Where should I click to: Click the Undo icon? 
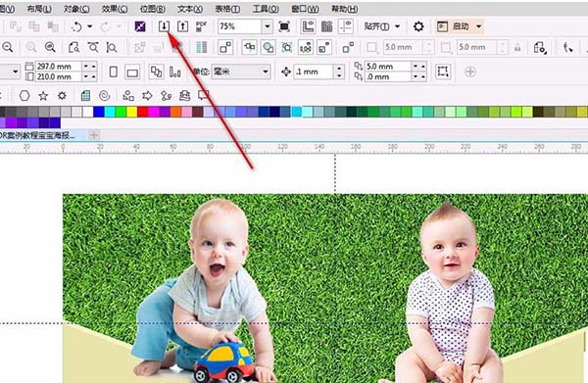pyautogui.click(x=76, y=26)
